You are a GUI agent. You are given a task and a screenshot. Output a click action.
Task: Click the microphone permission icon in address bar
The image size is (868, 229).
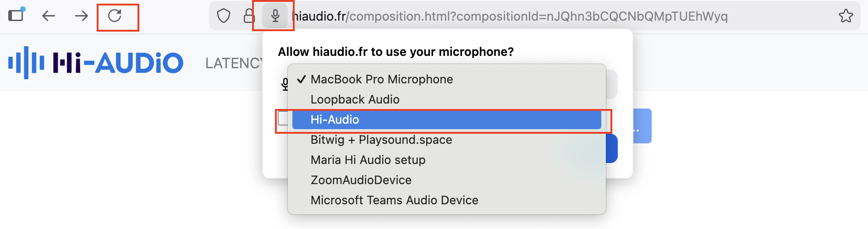tap(275, 16)
